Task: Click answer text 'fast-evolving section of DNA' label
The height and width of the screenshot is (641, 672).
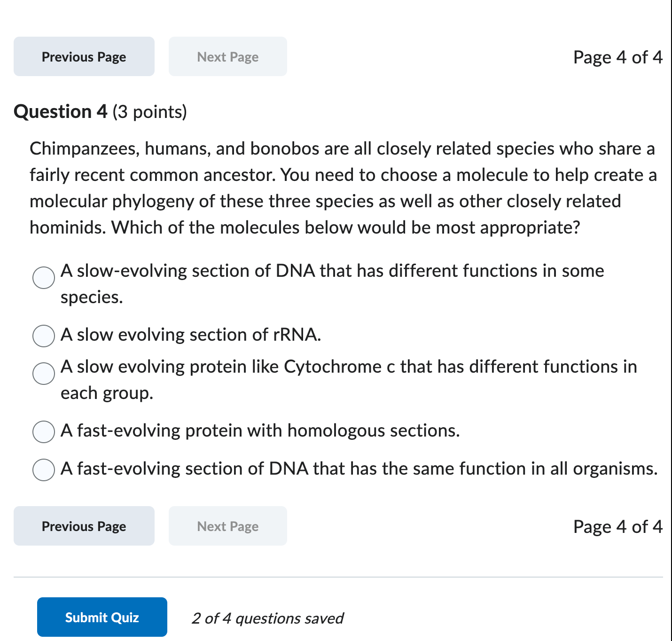Action: [x=359, y=469]
